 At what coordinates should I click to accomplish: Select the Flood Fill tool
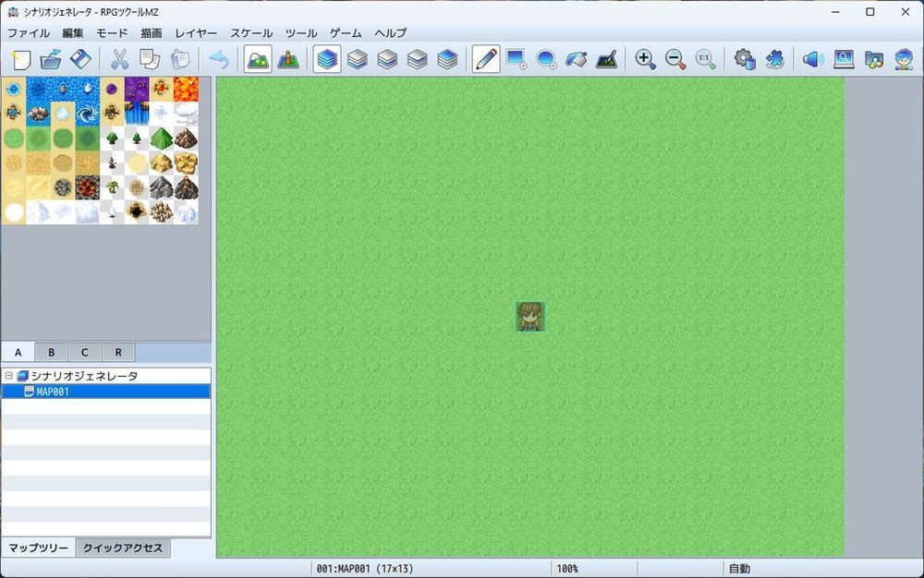(x=577, y=59)
